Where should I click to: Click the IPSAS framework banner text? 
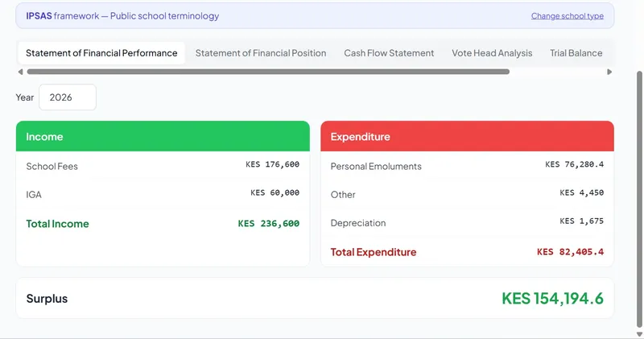tap(122, 16)
